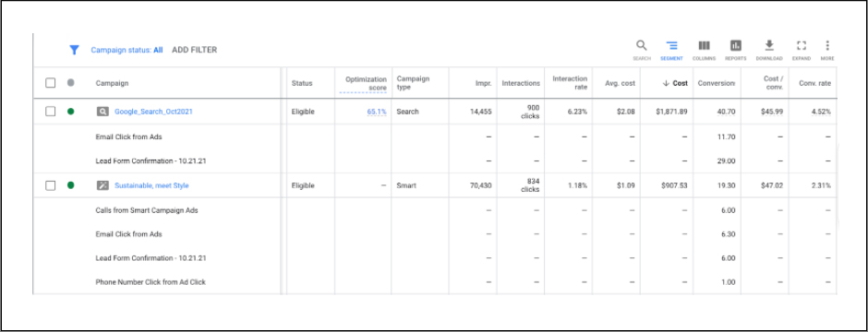Screen dimensions: 868x332
Task: Click the 40.70 conversions cell
Action: (726, 112)
